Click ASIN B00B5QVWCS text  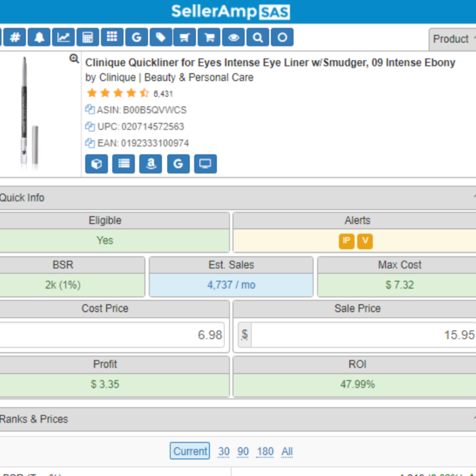click(142, 109)
